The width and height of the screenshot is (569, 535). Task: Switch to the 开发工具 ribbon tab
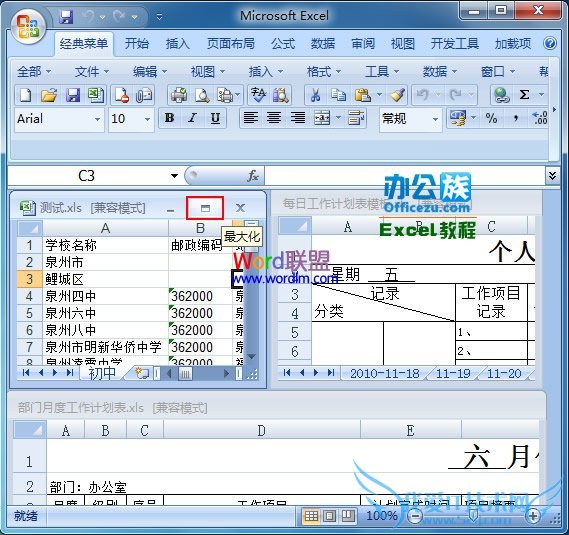(x=455, y=44)
